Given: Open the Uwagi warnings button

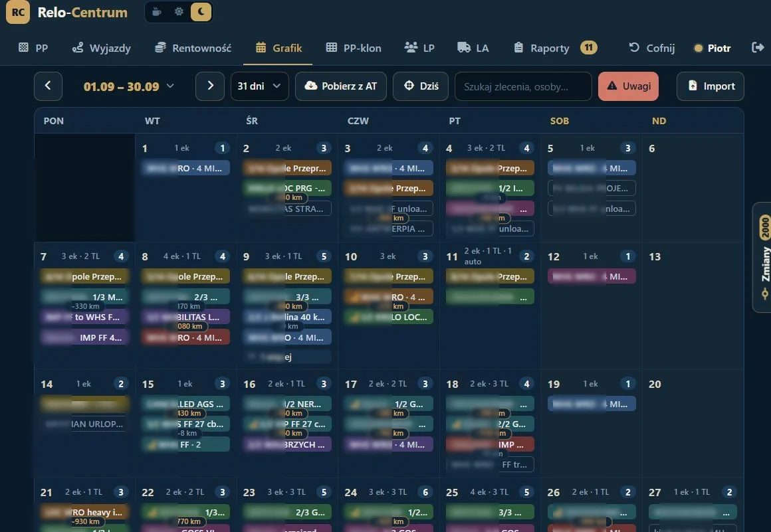Looking at the screenshot, I should [x=628, y=86].
